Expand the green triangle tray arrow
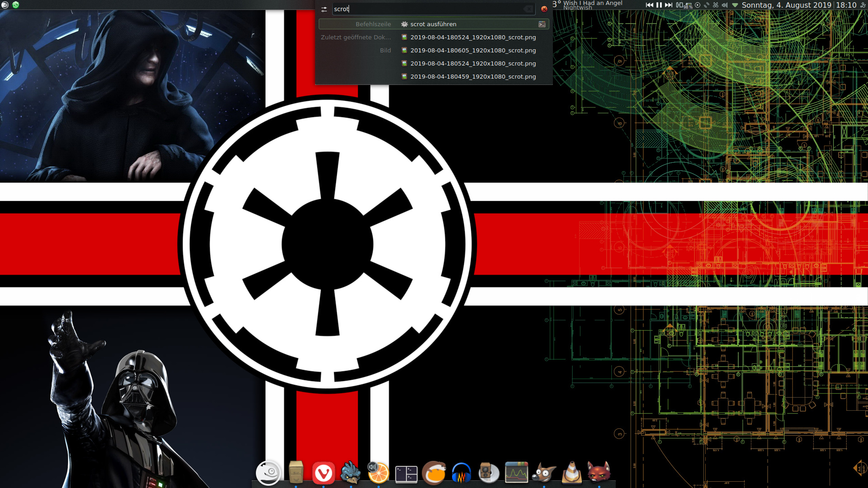Image resolution: width=868 pixels, height=488 pixels. pos(735,5)
